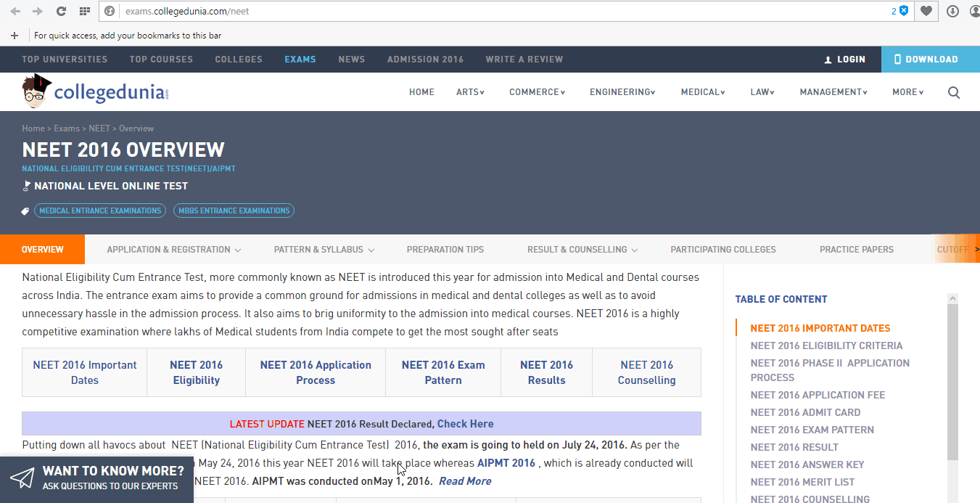Open the Practice Papers tab
Image resolution: width=980 pixels, height=503 pixels.
click(857, 250)
